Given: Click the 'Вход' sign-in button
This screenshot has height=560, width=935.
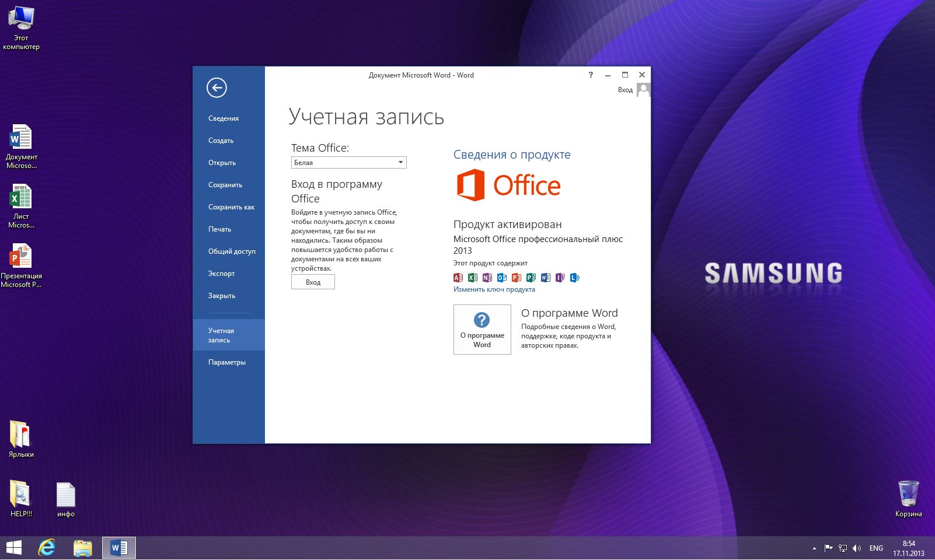Looking at the screenshot, I should tap(313, 282).
